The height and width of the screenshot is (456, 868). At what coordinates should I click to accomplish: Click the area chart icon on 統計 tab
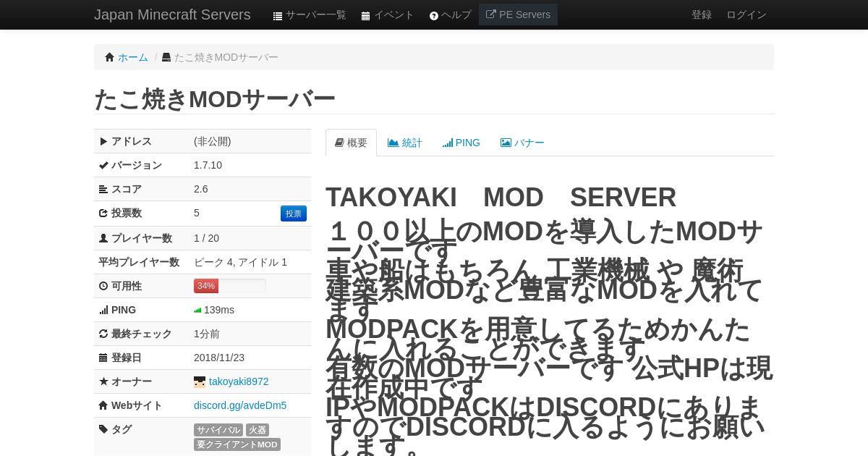(393, 143)
